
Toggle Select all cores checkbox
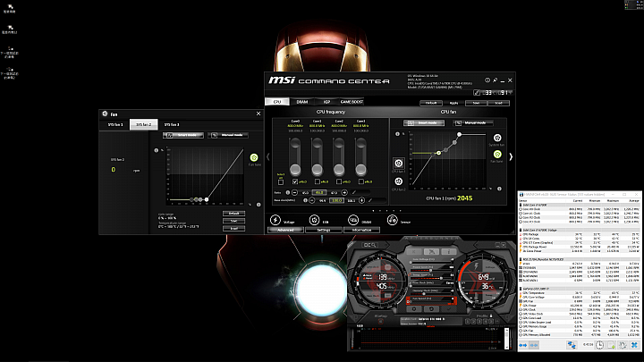281,181
